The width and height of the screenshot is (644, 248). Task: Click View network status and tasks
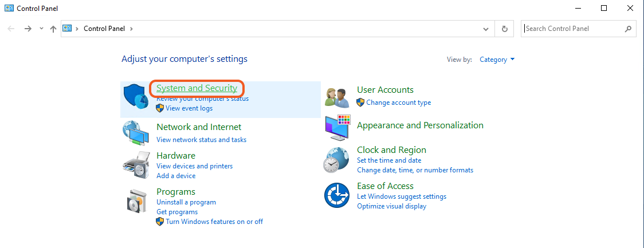[201, 140]
